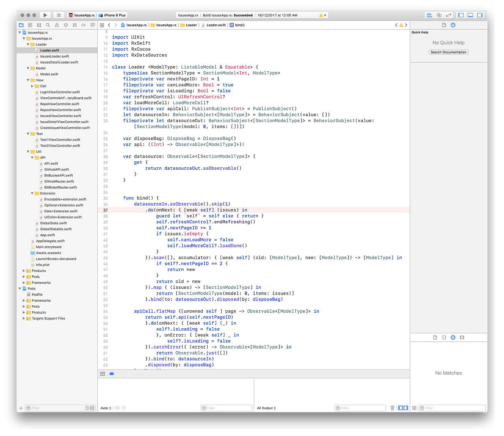Hide the debug area with disclosure button
Image resolution: width=504 pixels, height=436 pixels.
102,373
